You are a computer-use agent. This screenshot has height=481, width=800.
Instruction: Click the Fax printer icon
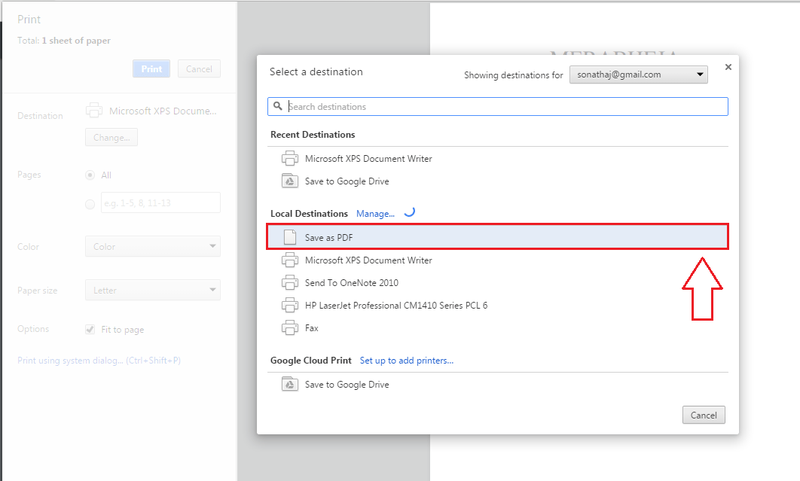point(290,327)
